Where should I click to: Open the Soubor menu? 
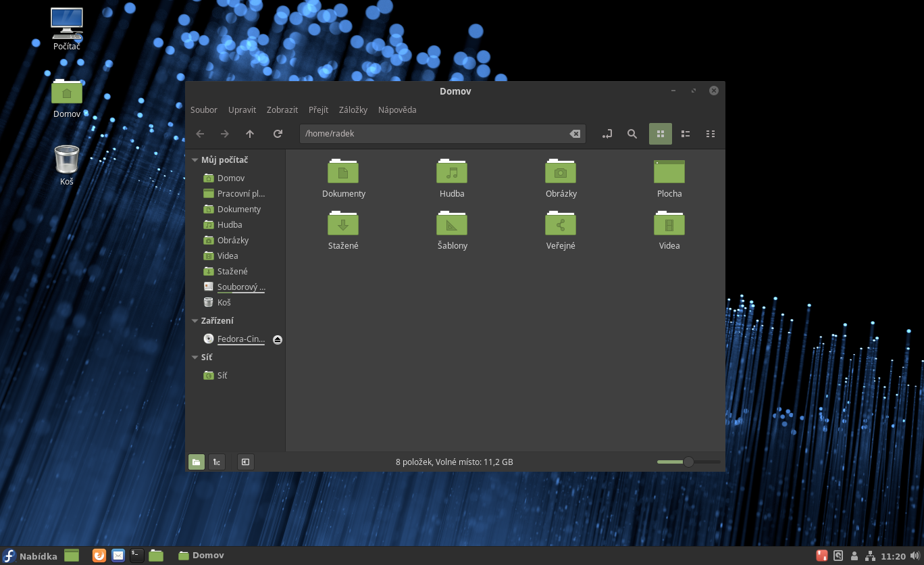(204, 109)
